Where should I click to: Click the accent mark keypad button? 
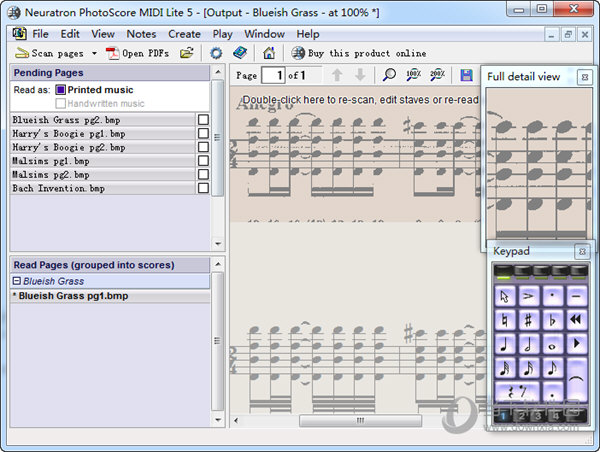pyautogui.click(x=528, y=296)
